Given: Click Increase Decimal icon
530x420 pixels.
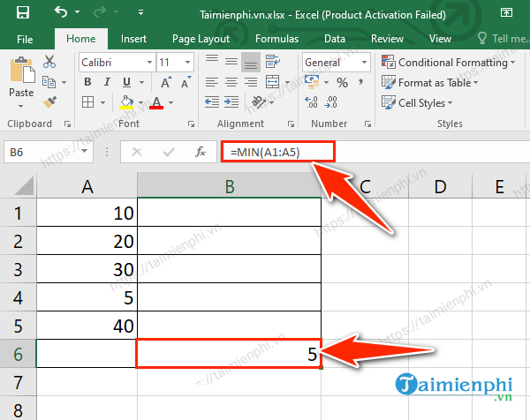Looking at the screenshot, I should click(311, 102).
